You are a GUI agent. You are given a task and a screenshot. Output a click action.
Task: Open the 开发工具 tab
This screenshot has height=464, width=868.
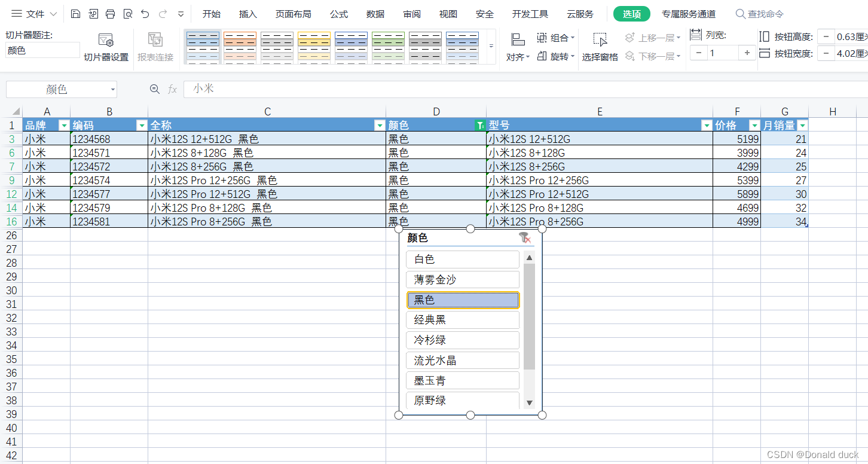pyautogui.click(x=530, y=14)
